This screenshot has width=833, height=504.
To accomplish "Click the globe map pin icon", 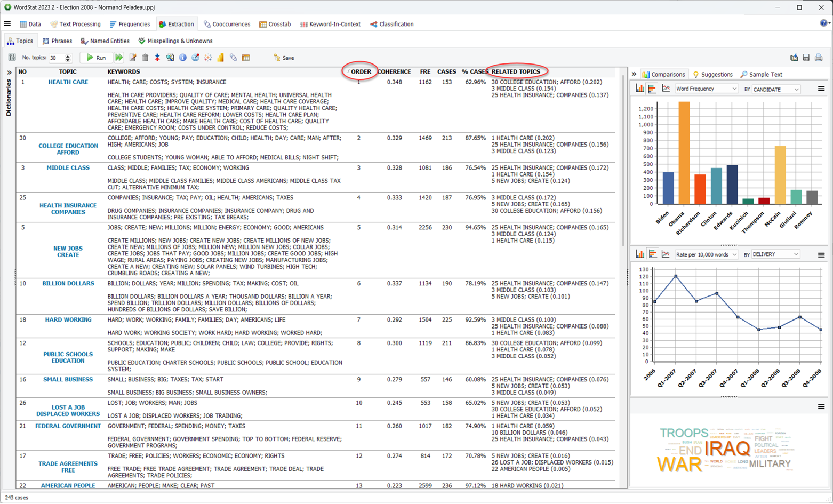I will [196, 58].
